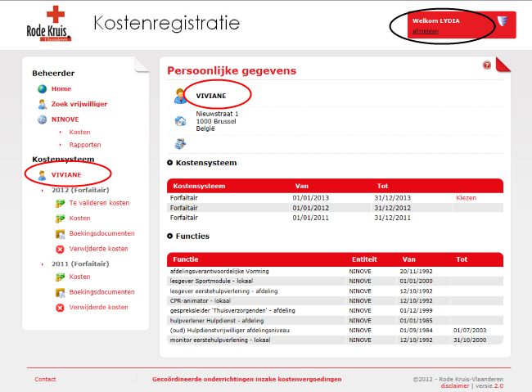
Task: Click the Rode Kruis logo
Action: [48, 24]
